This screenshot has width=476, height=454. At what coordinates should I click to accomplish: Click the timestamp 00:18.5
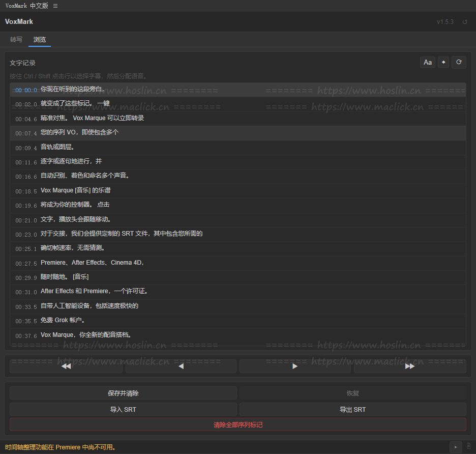tap(26, 191)
